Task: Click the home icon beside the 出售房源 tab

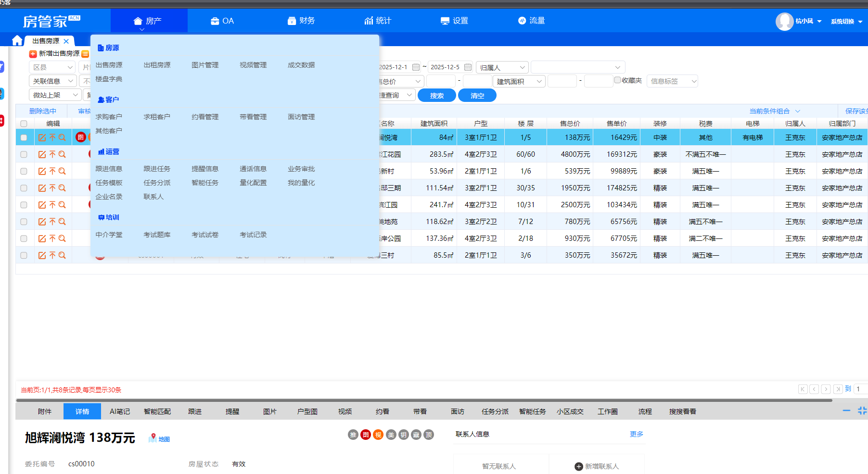Action: point(17,41)
